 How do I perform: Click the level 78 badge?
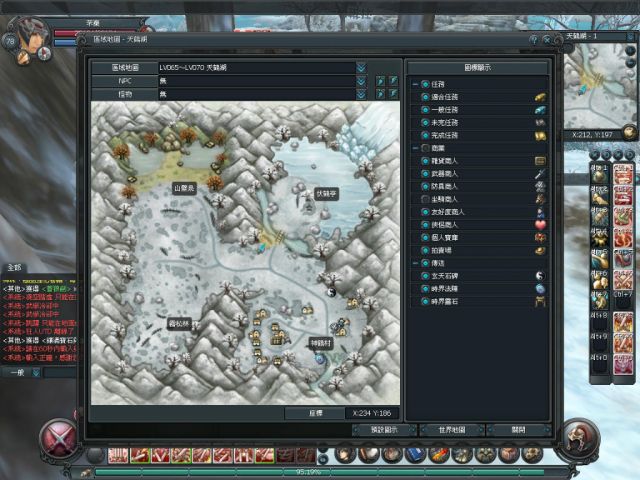point(10,41)
